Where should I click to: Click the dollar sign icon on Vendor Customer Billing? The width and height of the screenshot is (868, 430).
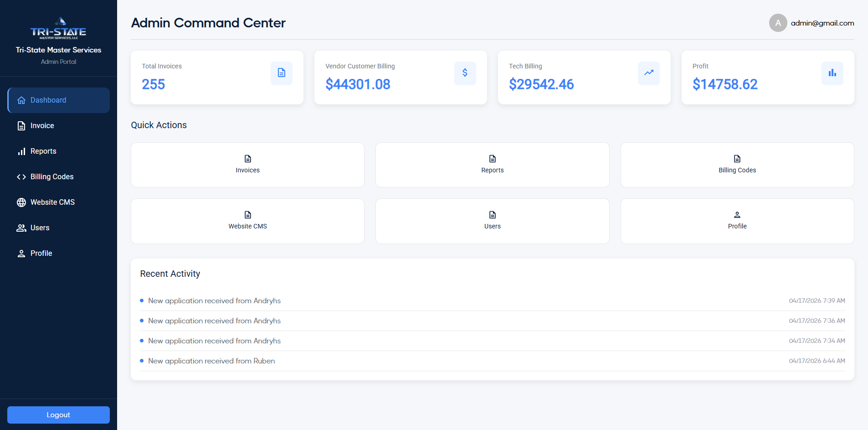tap(465, 73)
